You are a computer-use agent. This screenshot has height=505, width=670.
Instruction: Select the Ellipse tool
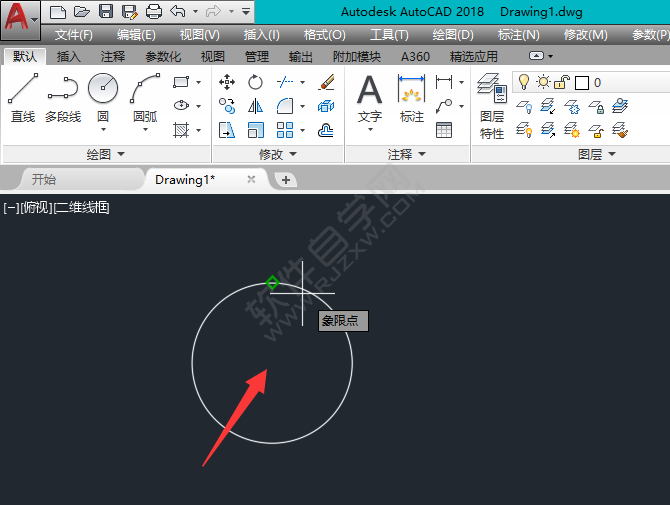181,106
